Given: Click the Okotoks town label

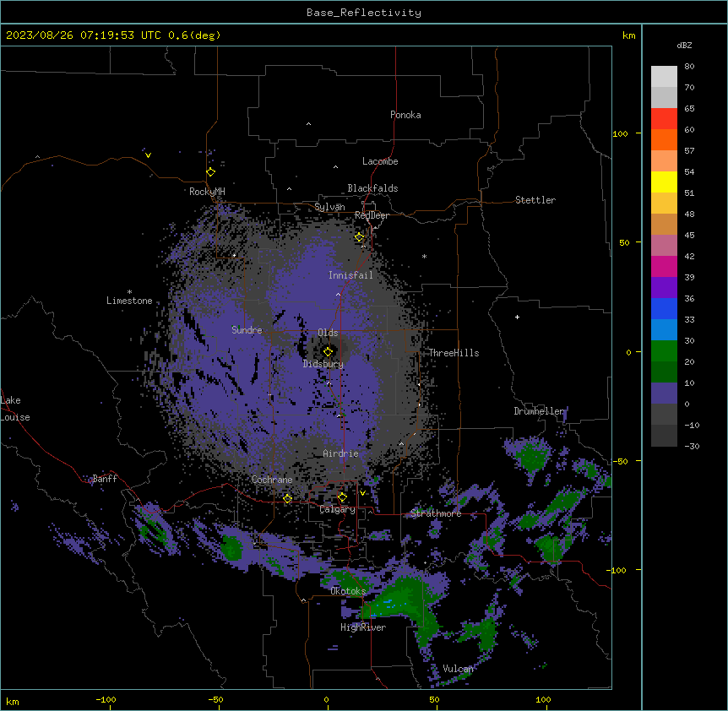Looking at the screenshot, I should tap(348, 591).
